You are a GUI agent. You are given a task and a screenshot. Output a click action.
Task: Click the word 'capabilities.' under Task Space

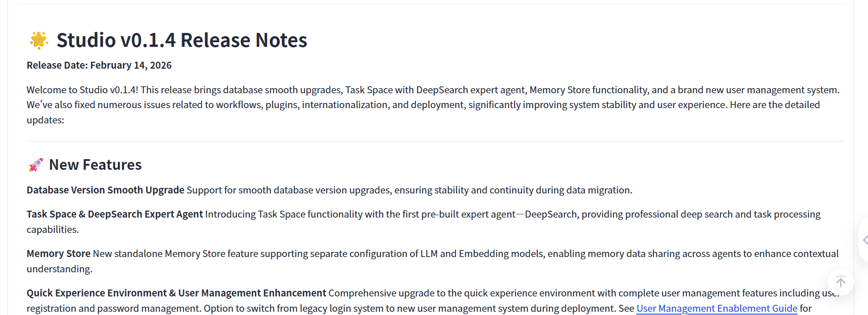(52, 230)
